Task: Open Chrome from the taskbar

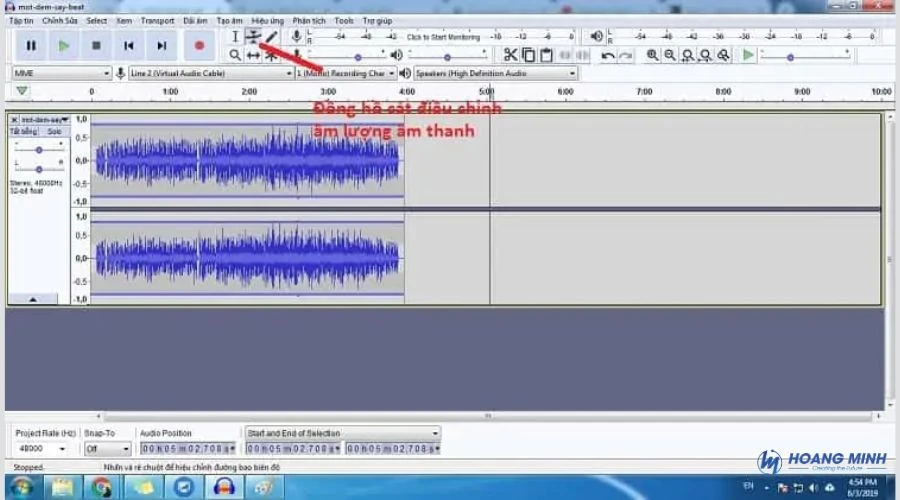Action: pyautogui.click(x=101, y=487)
